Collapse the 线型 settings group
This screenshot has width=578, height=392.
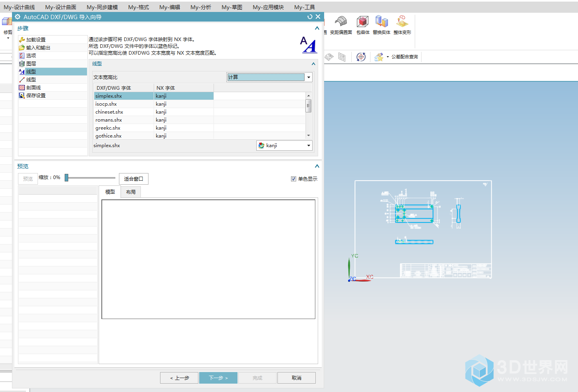pos(313,64)
